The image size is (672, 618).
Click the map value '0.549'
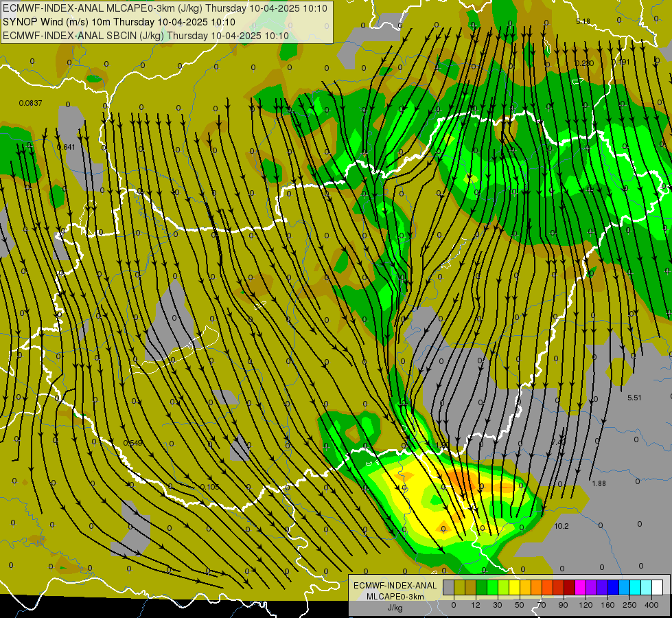[132, 443]
